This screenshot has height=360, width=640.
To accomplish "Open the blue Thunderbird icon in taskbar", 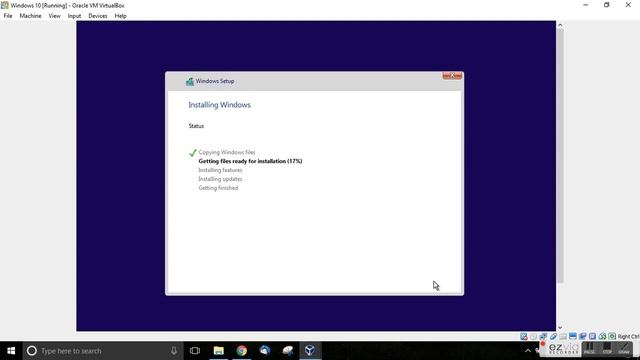I will 264,351.
